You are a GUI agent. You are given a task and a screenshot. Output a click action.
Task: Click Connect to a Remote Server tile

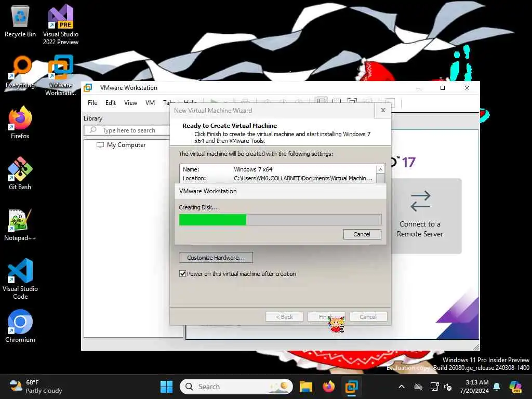coord(420,216)
